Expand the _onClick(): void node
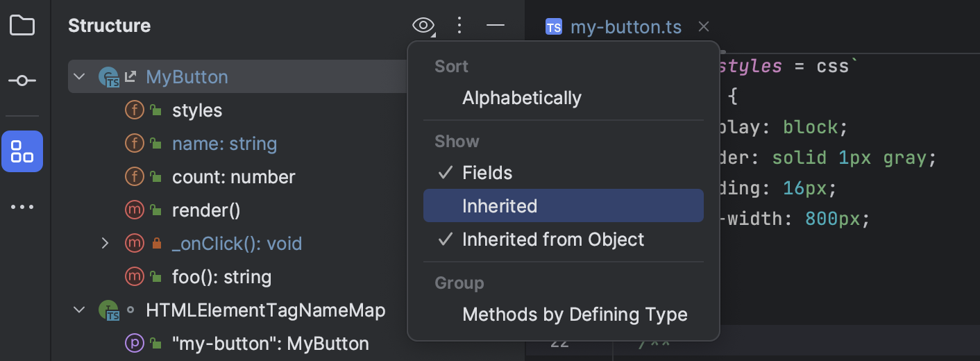The width and height of the screenshot is (980, 361). point(105,243)
